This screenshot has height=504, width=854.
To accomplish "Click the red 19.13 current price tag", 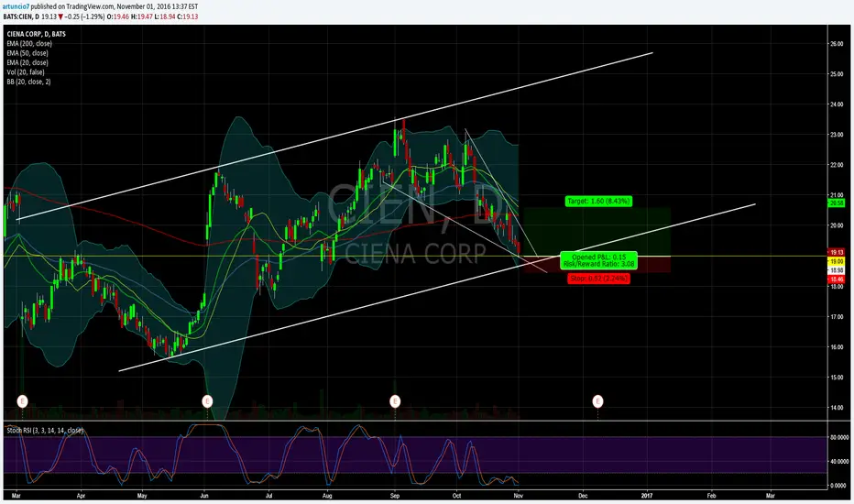I will point(836,253).
